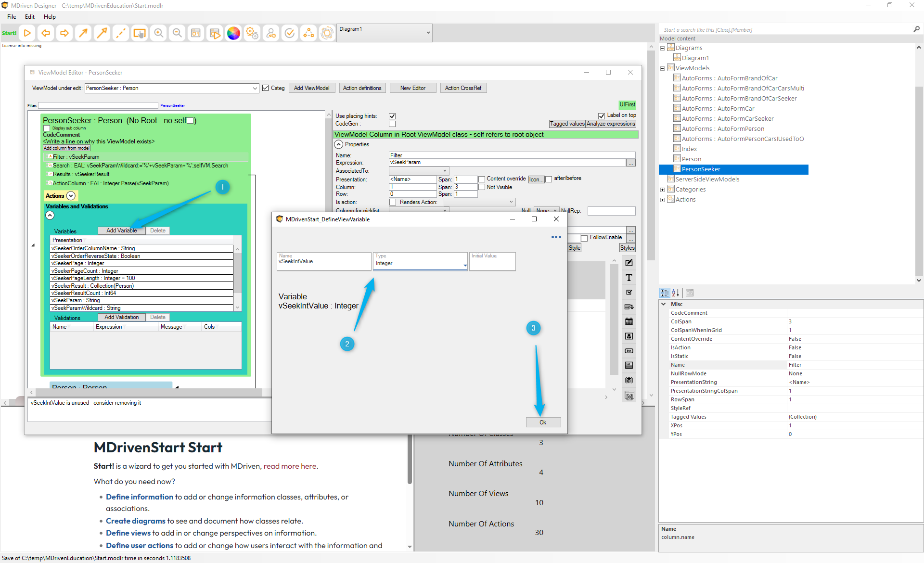Open the Help menu
The height and width of the screenshot is (563, 924).
click(x=50, y=17)
